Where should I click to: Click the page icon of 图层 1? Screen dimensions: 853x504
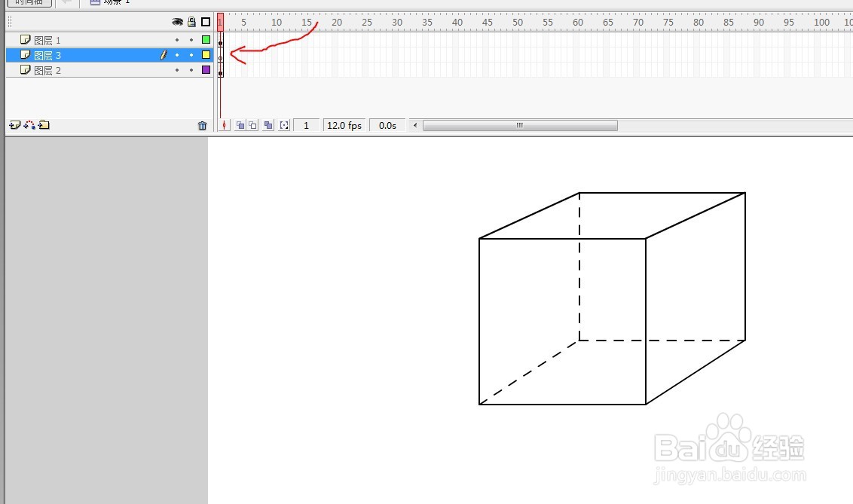25,39
